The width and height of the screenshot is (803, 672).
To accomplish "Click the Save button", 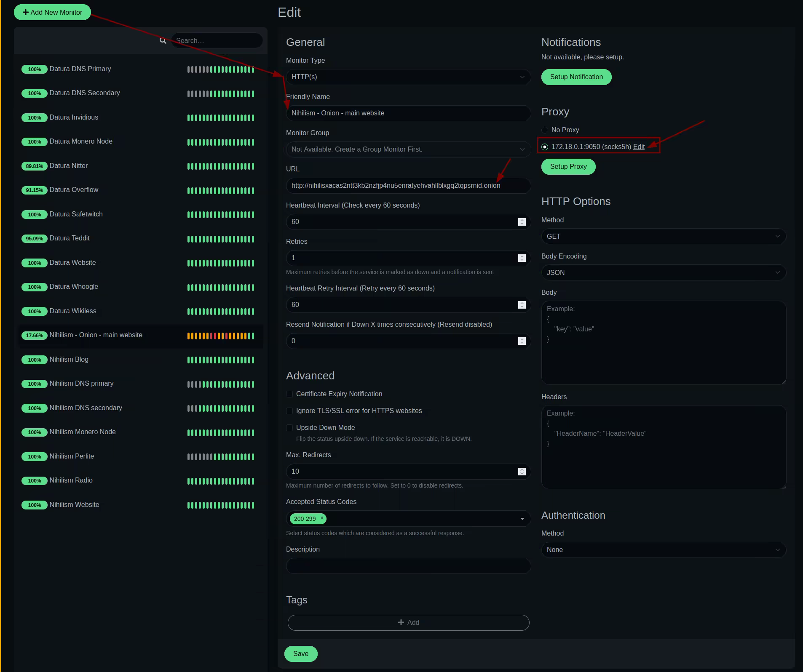I will 301,654.
